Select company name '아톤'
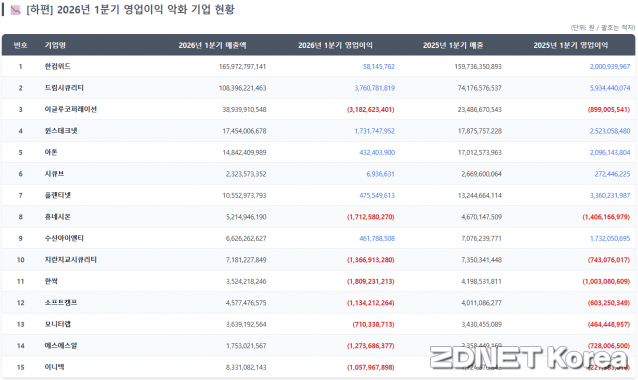638x380 pixels. (x=51, y=153)
